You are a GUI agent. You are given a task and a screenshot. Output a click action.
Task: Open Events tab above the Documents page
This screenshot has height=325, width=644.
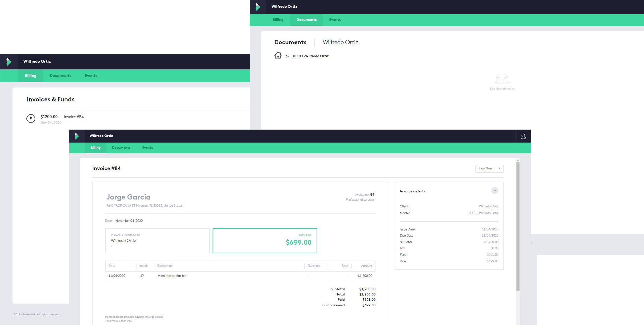pyautogui.click(x=335, y=20)
